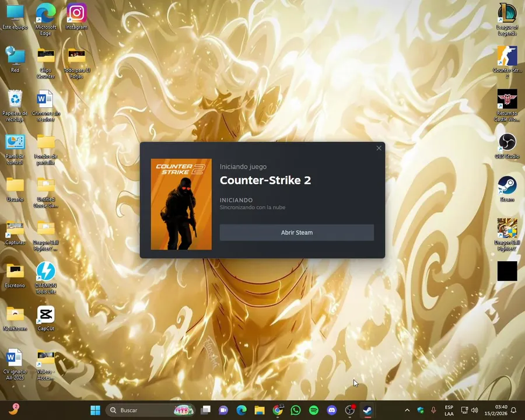
Task: Open File Explorer from taskbar
Action: tap(260, 410)
